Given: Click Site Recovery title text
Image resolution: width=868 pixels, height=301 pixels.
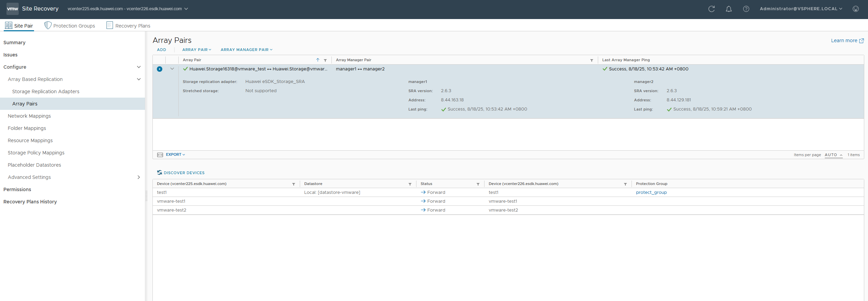Looking at the screenshot, I should (x=40, y=9).
